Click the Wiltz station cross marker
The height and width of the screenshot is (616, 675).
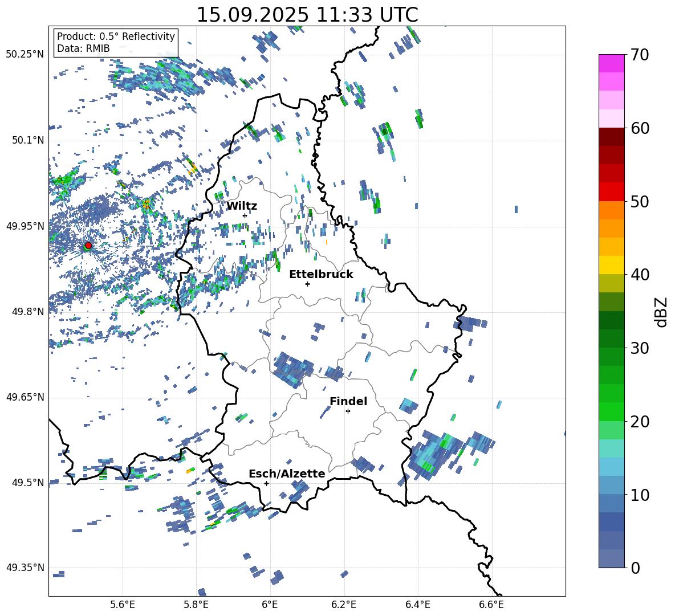tap(245, 215)
